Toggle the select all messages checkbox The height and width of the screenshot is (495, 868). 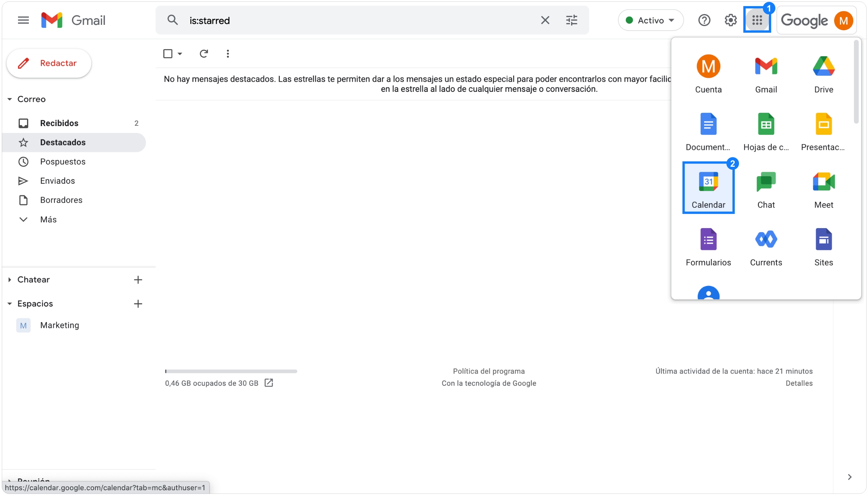pos(168,54)
